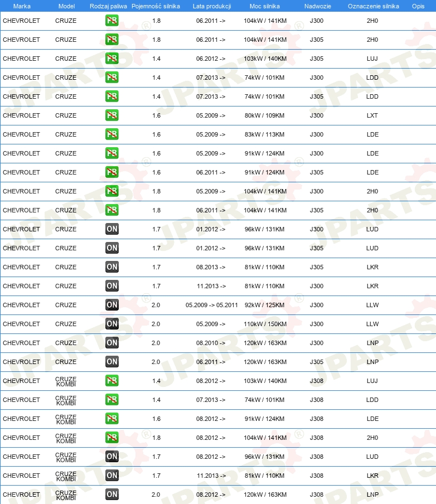Click the ON icon in the Cruze 1.7 LKR J300 row
Image resolution: width=436 pixels, height=504 pixels.
click(112, 286)
